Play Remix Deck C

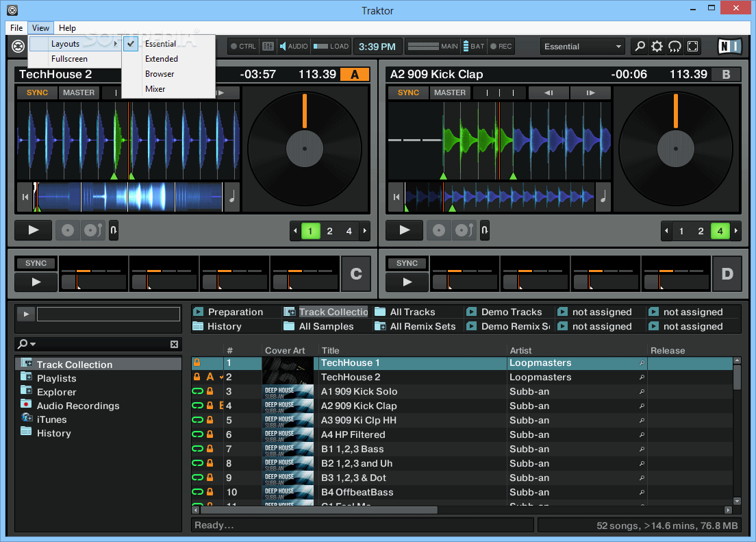36,282
